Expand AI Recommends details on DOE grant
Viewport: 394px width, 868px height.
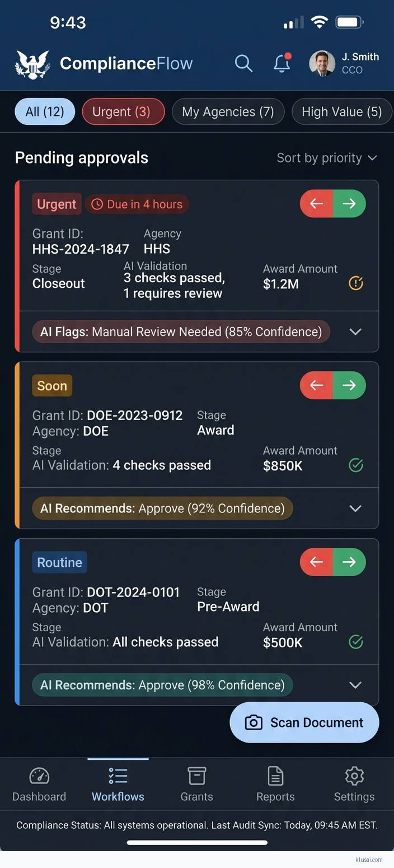355,508
